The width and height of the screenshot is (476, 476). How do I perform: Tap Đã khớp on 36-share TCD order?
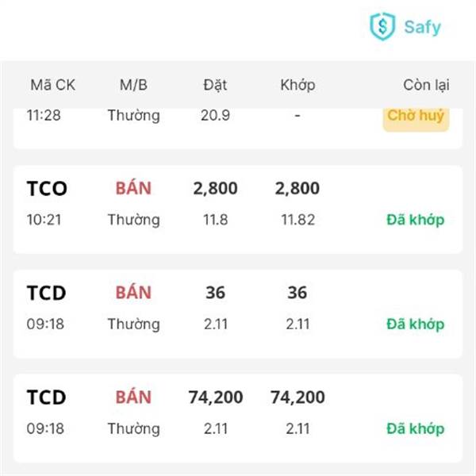pyautogui.click(x=415, y=324)
